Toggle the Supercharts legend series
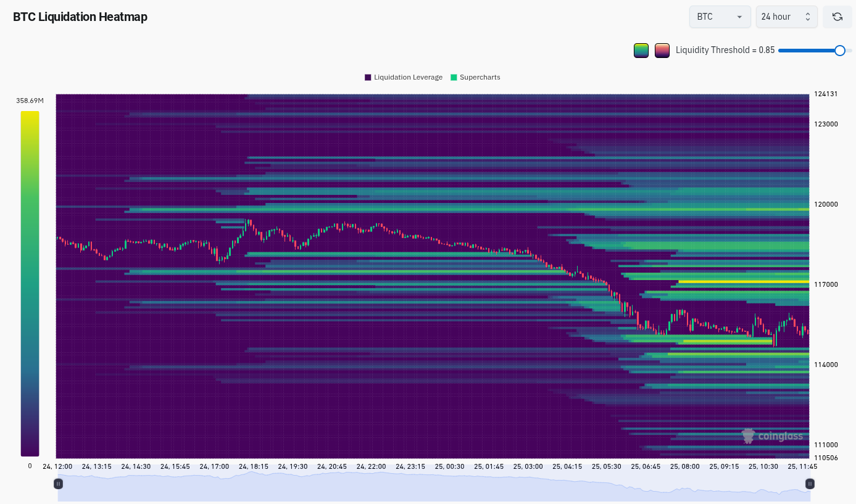This screenshot has height=504, width=856. [x=480, y=77]
